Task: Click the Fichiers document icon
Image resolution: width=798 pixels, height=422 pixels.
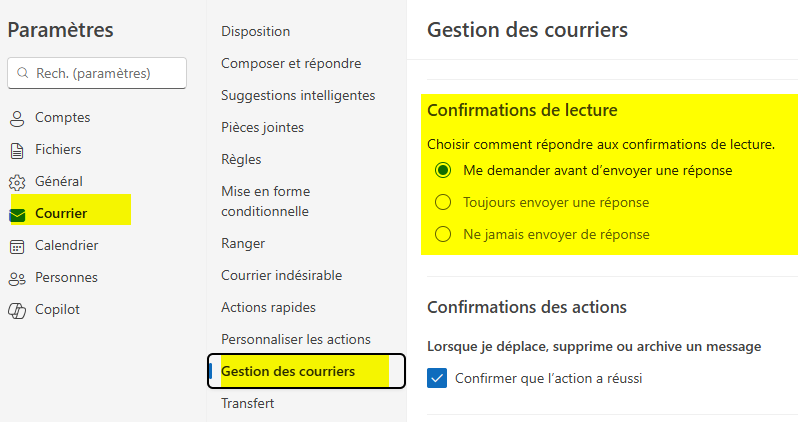Action: click(x=17, y=150)
